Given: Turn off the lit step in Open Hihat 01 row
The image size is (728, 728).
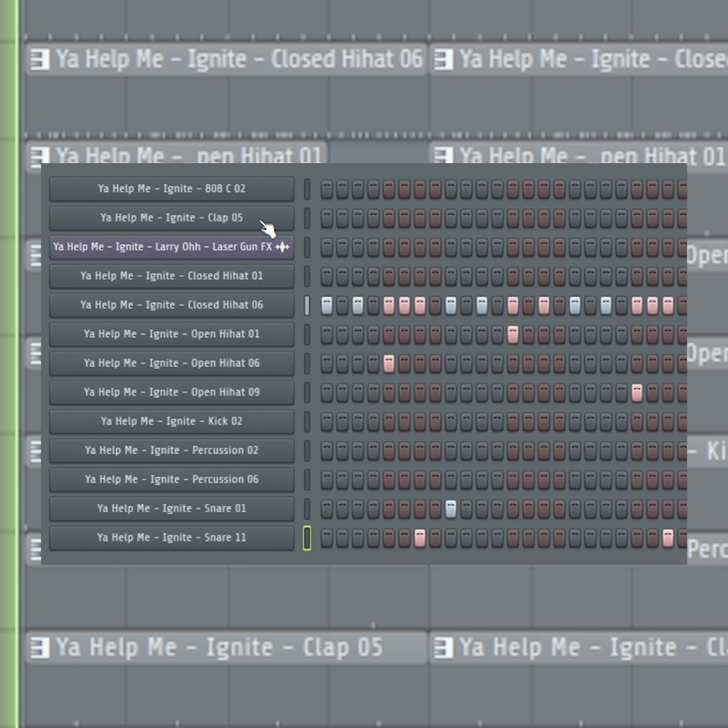Looking at the screenshot, I should 513,334.
